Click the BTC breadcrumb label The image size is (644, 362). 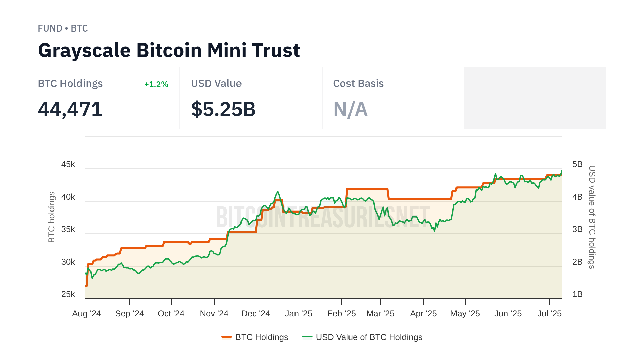[79, 28]
